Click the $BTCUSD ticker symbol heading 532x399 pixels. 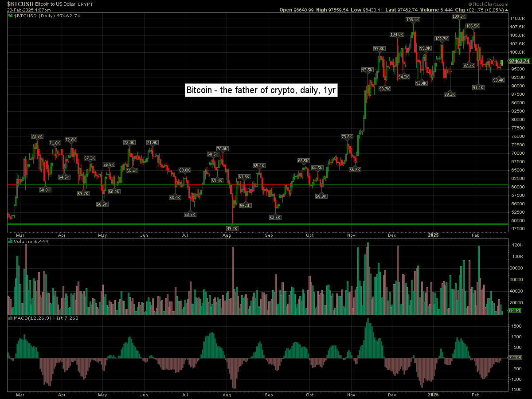[x=20, y=4]
